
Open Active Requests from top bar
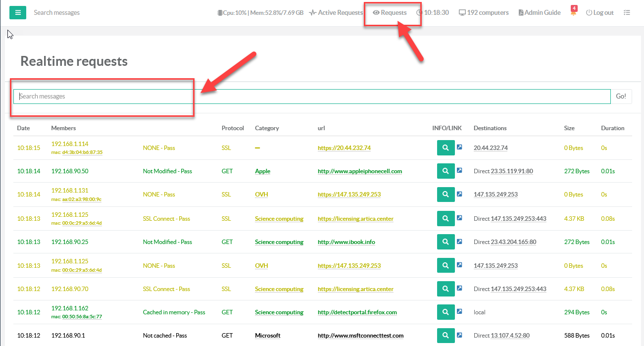(x=336, y=13)
